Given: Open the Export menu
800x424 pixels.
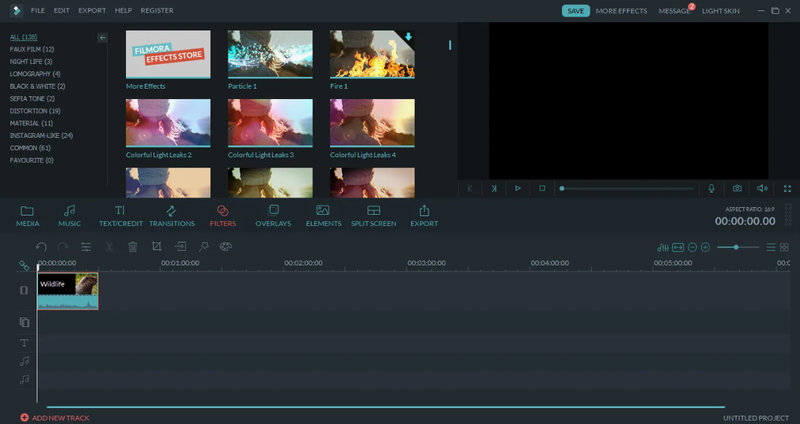Looking at the screenshot, I should click(92, 10).
